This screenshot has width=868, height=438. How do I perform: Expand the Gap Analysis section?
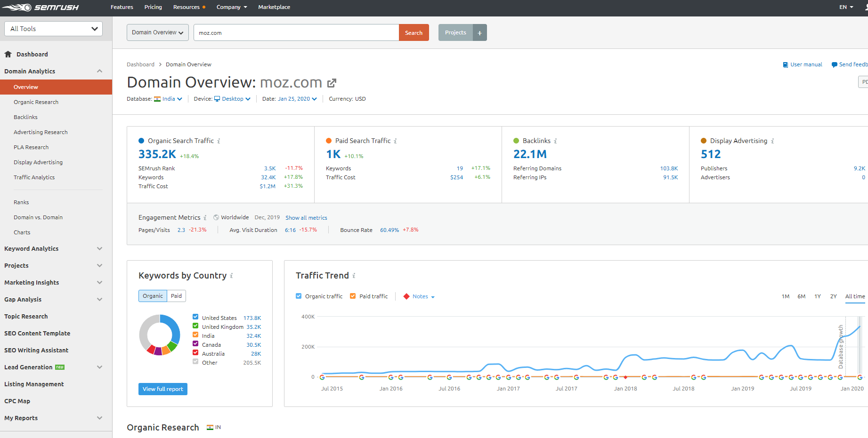point(99,299)
